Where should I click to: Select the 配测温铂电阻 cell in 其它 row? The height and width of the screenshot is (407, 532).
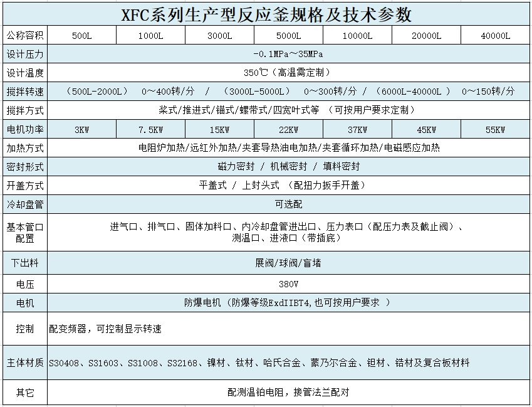(288, 393)
